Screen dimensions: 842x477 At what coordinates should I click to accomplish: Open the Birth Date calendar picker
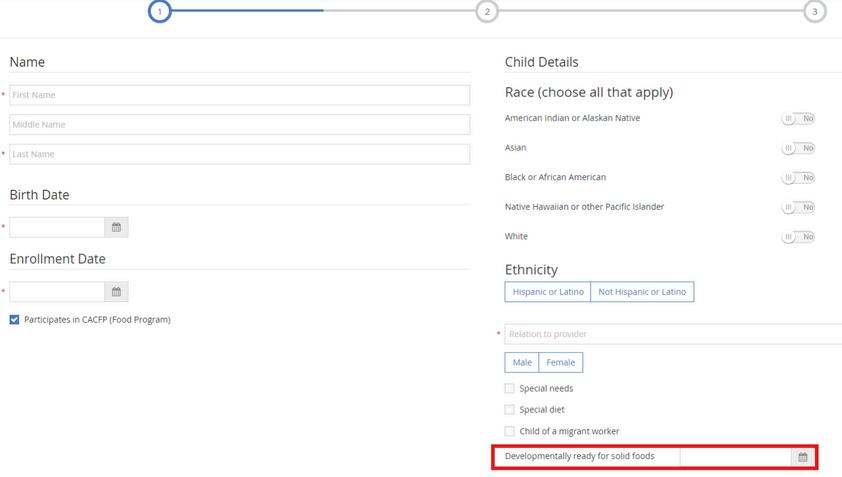click(116, 228)
